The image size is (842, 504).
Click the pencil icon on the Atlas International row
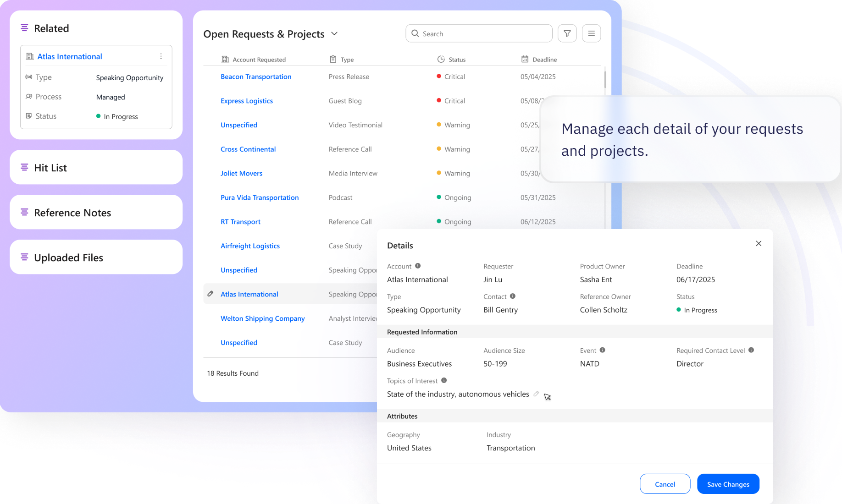pos(210,294)
